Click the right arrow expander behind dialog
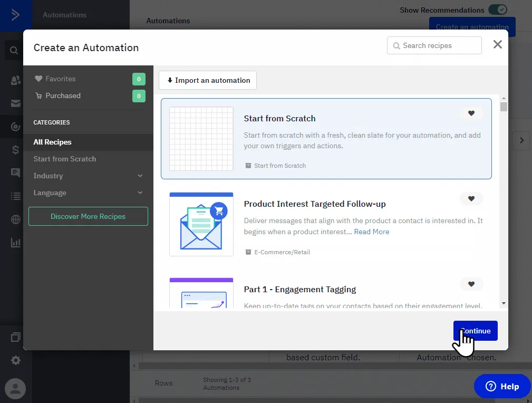This screenshot has width=532, height=403. pos(521,140)
